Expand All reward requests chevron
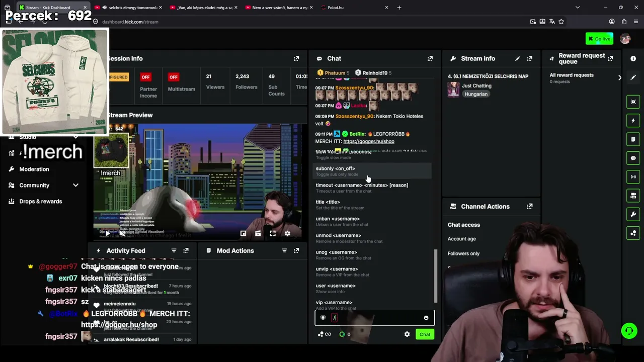644x362 pixels. (x=619, y=77)
